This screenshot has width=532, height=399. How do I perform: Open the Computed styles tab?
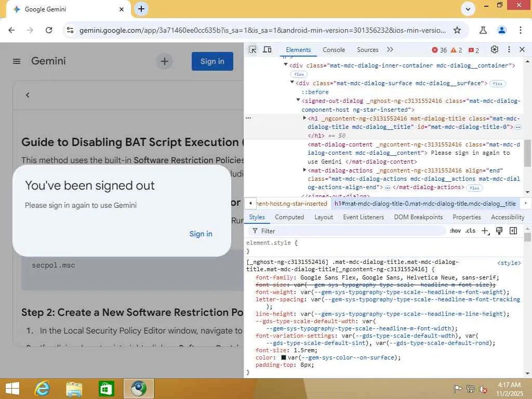click(x=289, y=217)
